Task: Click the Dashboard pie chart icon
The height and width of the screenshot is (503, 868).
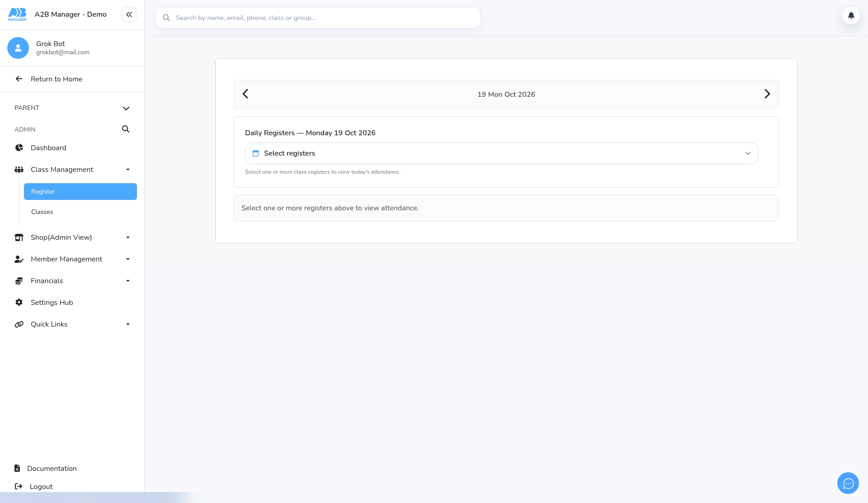Action: [x=19, y=148]
